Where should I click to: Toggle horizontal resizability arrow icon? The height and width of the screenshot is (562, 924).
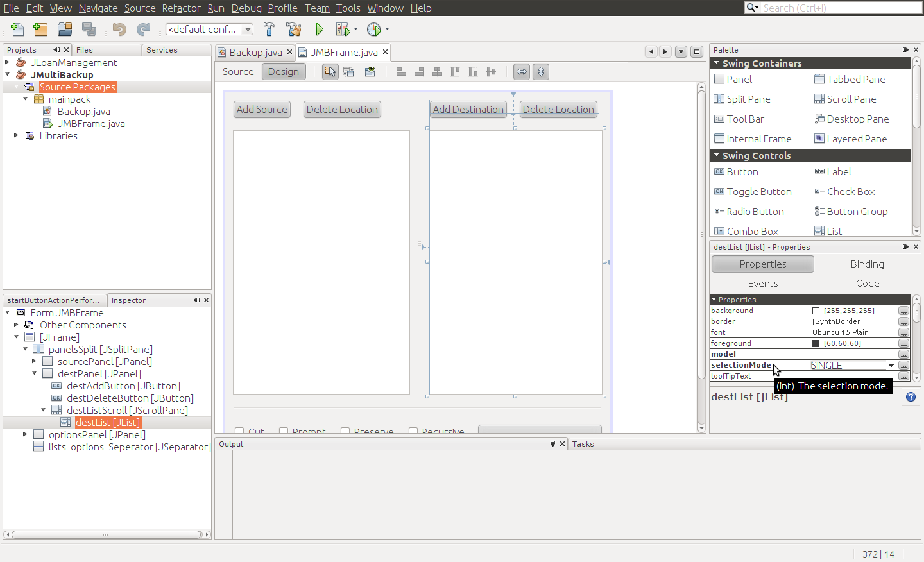(x=521, y=72)
